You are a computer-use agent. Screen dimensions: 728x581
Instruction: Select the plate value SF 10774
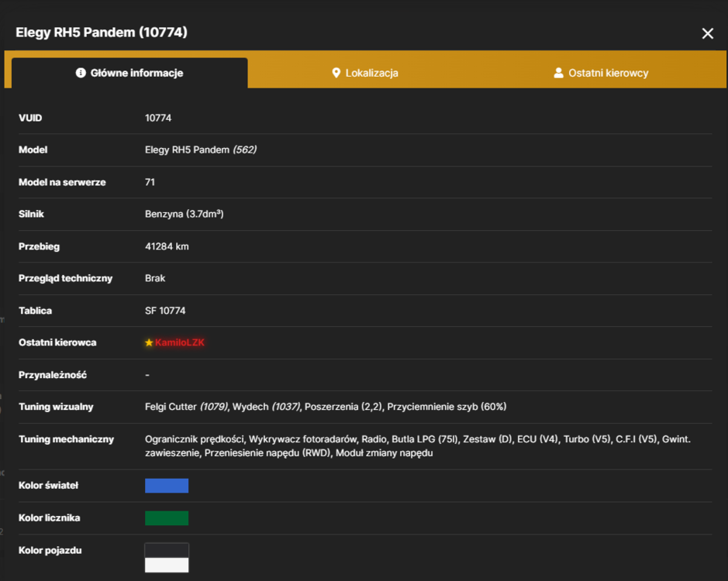click(165, 311)
